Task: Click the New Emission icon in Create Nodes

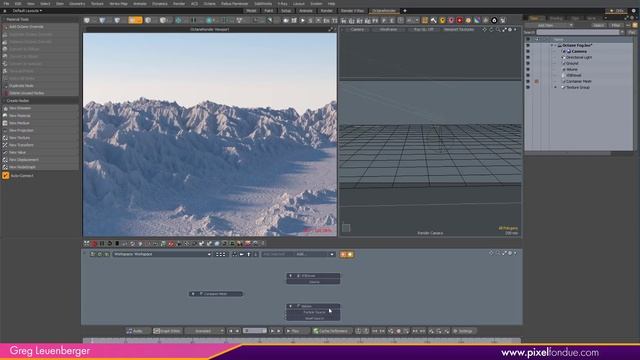Action: pos(5,108)
